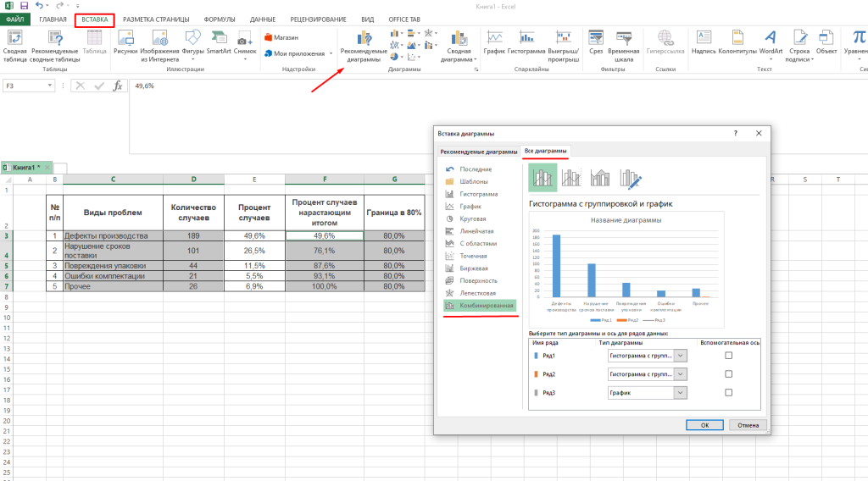Screen dimensions: 868x481
Task: Click Рекомендуемые диаграммы in ribbon
Action: [364, 46]
